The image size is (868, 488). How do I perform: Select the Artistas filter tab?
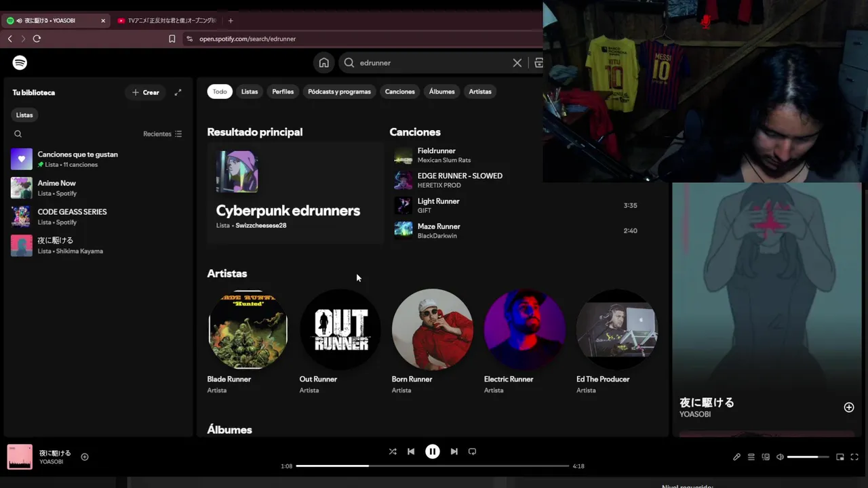point(480,91)
